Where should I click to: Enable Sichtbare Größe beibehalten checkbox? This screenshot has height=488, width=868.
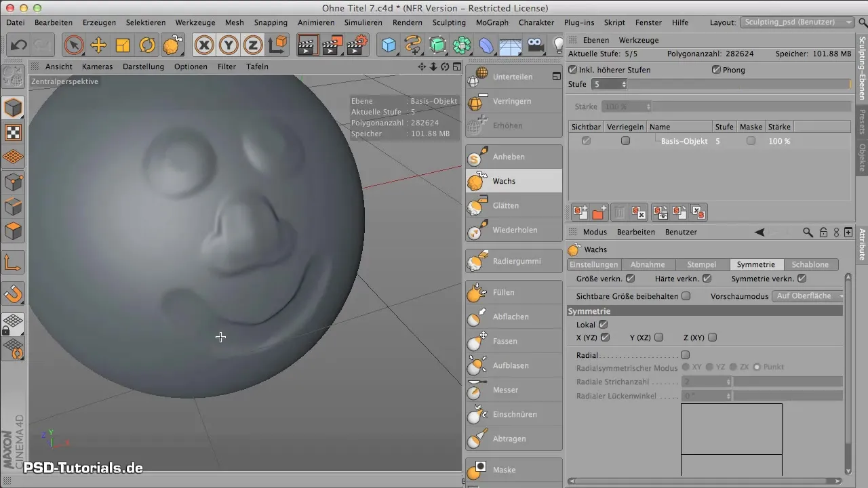(x=686, y=296)
